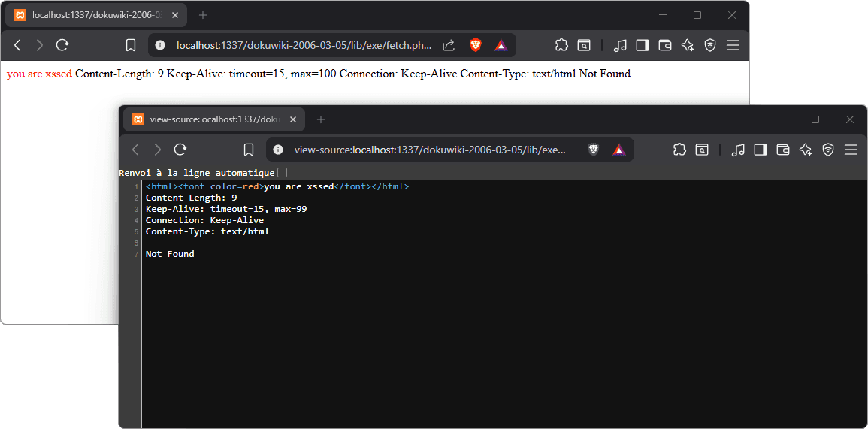Screen dimensions: 868x429
Task: Open Brave Playlist music icon in fetch.php window
Action: [620, 45]
